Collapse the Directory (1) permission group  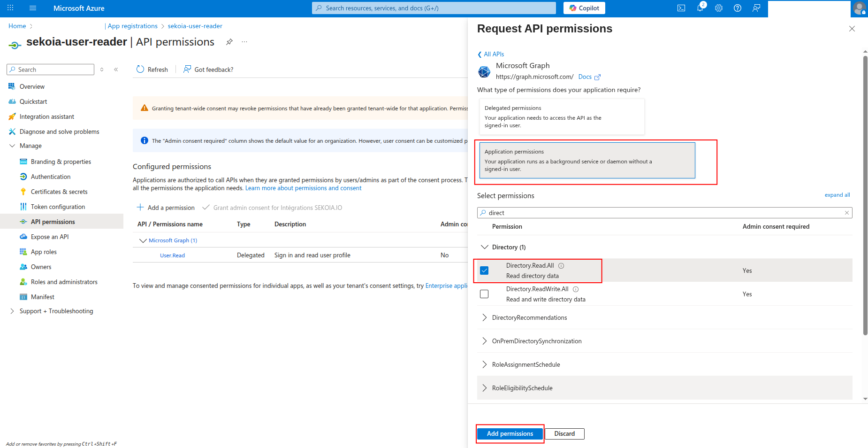click(484, 247)
